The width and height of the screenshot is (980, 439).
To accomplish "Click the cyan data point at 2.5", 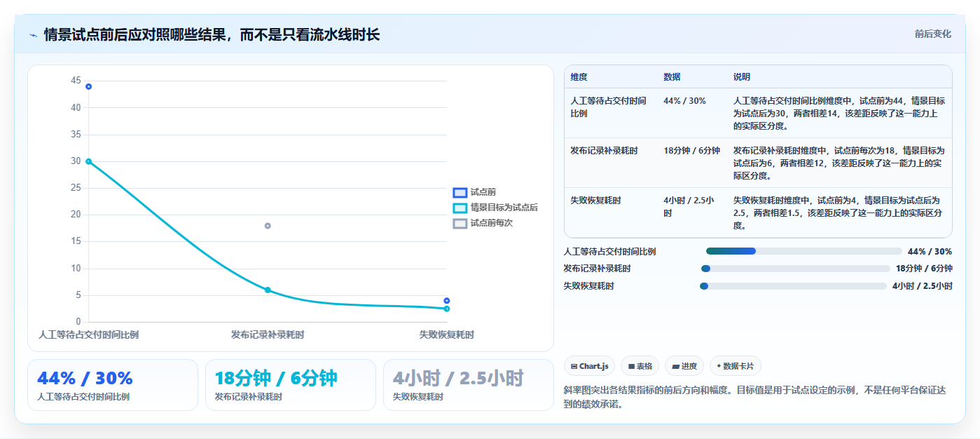I will 446,309.
